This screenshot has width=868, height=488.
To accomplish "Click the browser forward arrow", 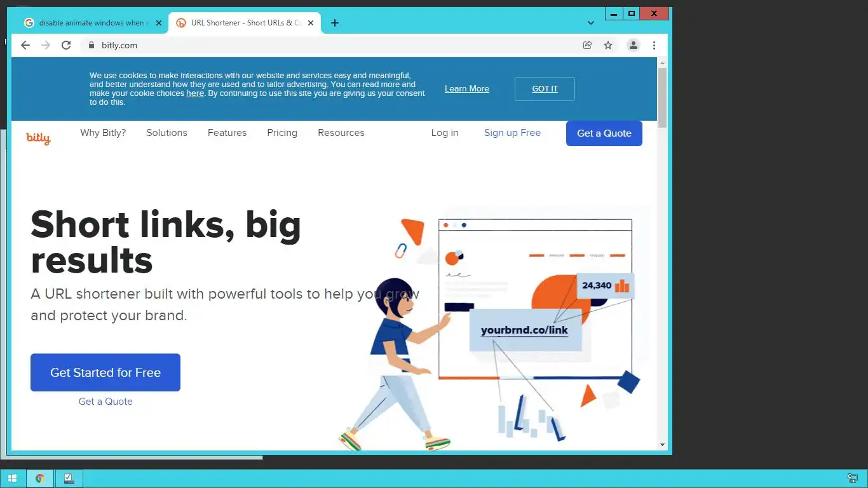I will coord(46,45).
